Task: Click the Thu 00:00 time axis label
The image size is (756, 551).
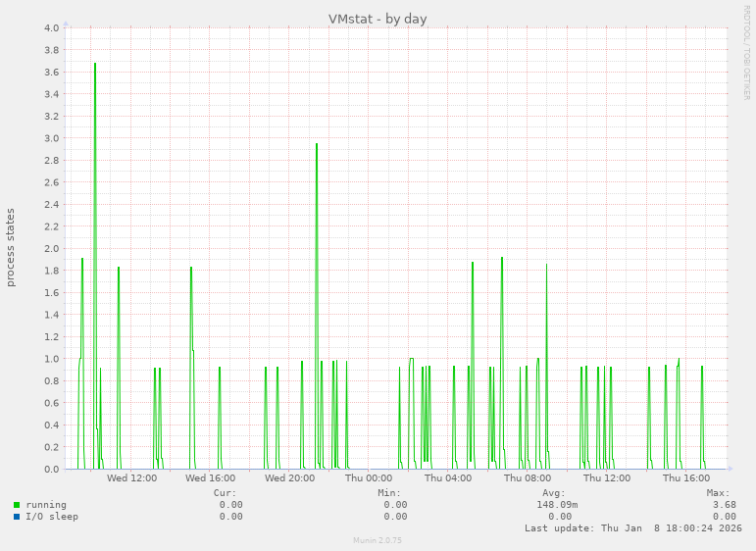Action: pyautogui.click(x=369, y=478)
